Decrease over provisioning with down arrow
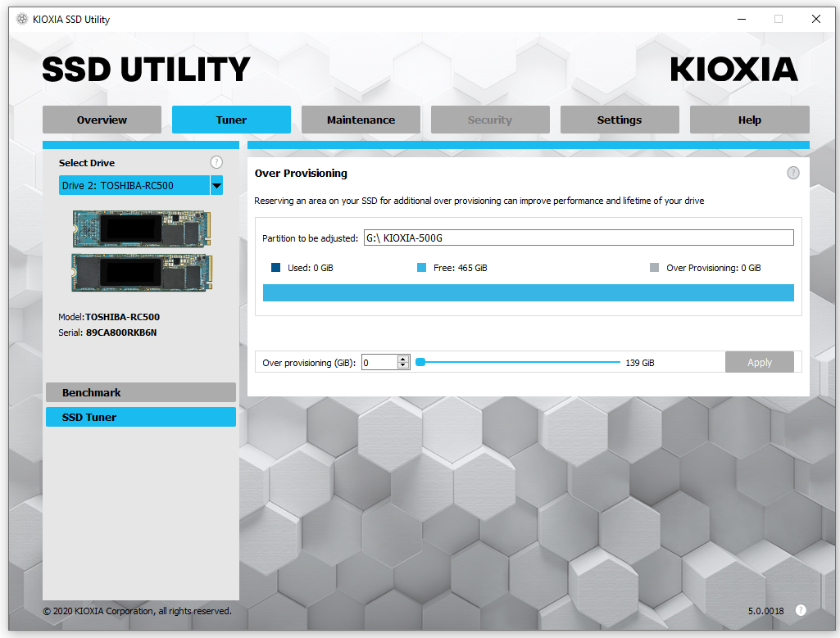The height and width of the screenshot is (638, 840). coord(403,366)
